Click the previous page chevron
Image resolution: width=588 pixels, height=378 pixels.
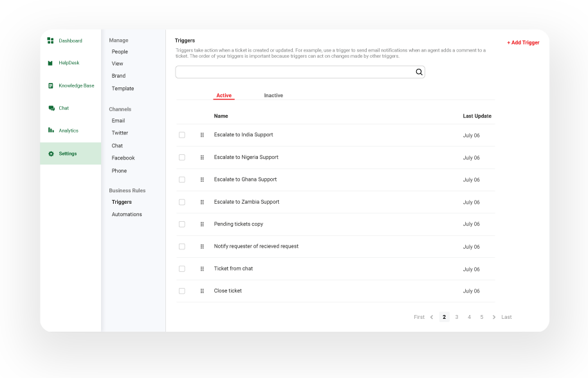tap(431, 317)
